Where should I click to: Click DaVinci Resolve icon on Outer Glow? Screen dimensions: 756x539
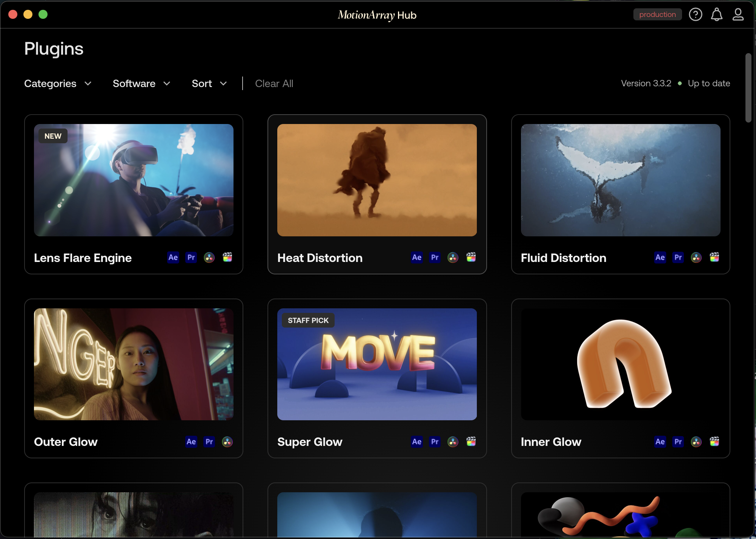click(227, 442)
